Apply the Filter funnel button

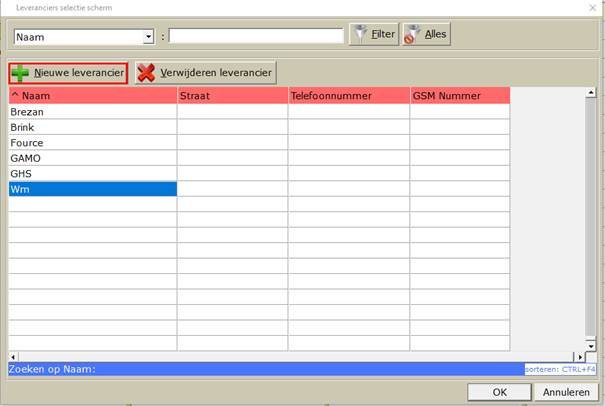pos(374,34)
